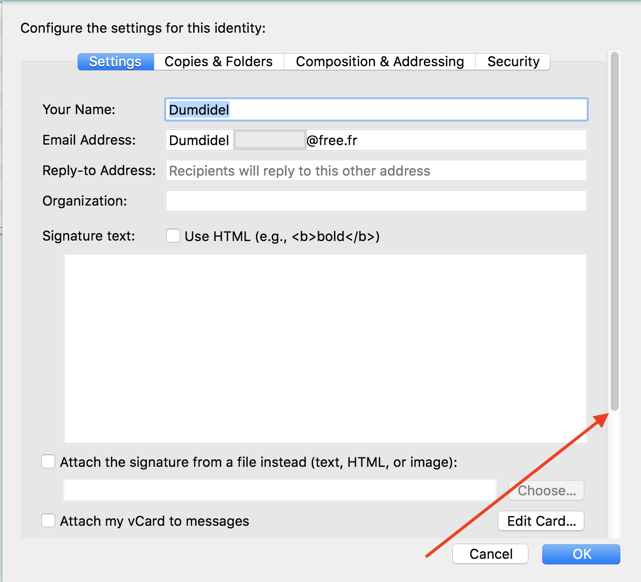Enable the Use HTML checkbox

(x=173, y=237)
